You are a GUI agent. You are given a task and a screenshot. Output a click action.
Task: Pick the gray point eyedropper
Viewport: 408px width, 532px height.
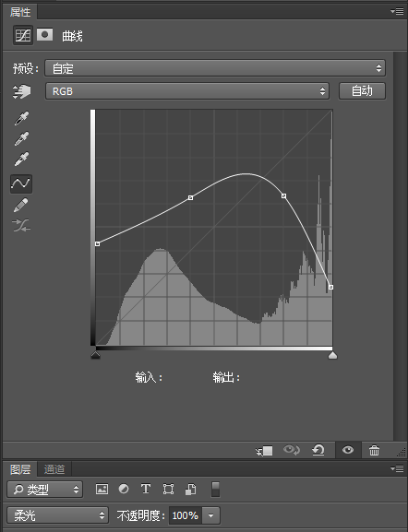click(22, 138)
